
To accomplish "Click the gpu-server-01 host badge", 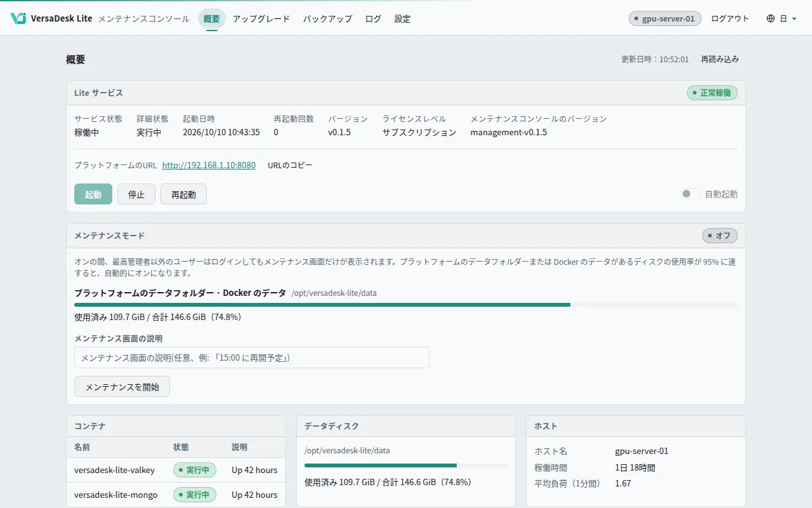I will click(x=664, y=19).
